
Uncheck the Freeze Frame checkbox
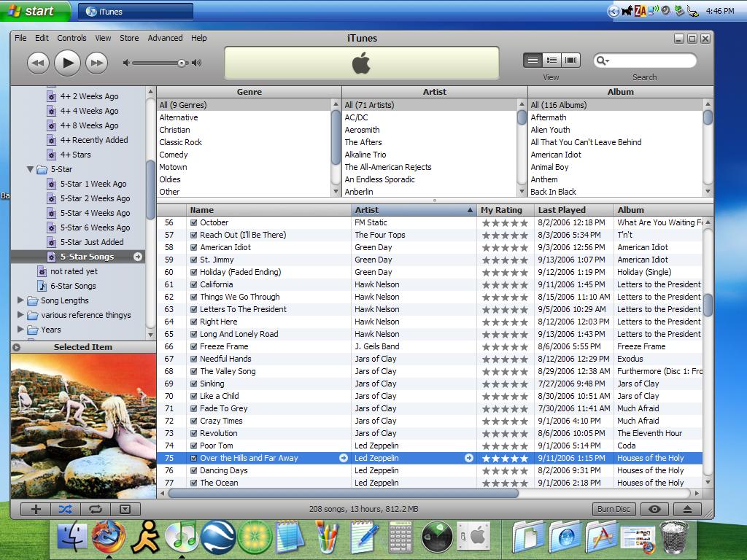click(x=194, y=346)
